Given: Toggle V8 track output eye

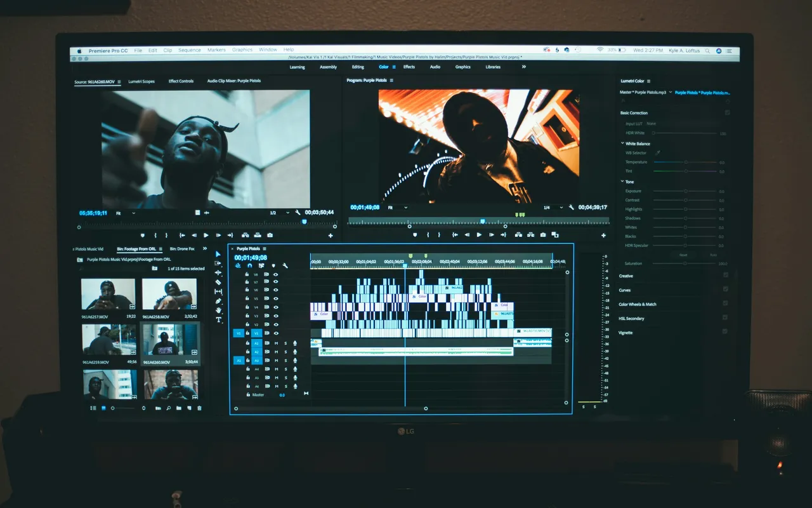Looking at the screenshot, I should (x=275, y=274).
